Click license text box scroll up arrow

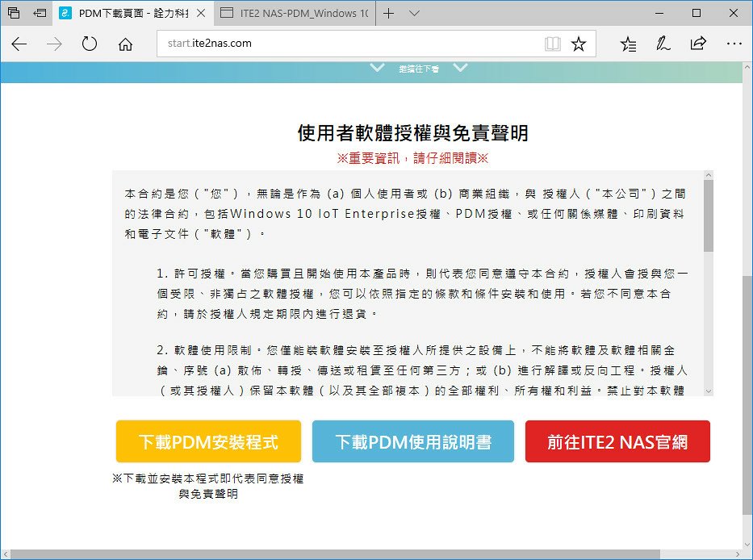[709, 175]
